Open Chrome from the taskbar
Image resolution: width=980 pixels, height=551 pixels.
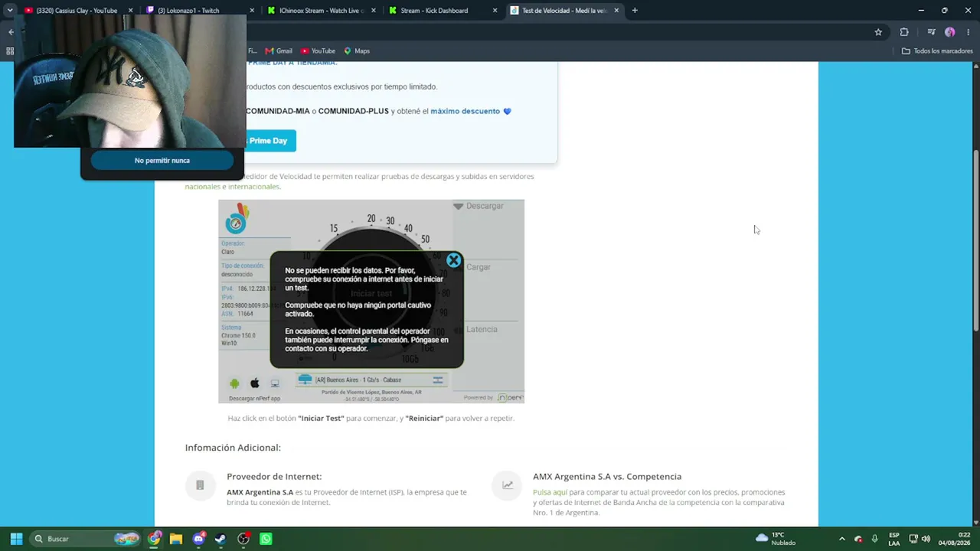coord(155,539)
